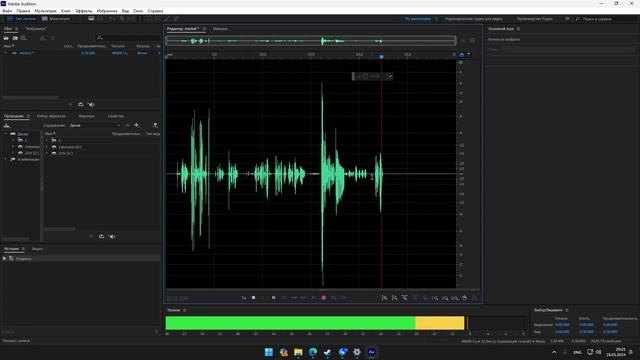Switch to the Видео tab
The height and width of the screenshot is (360, 640).
pyautogui.click(x=37, y=249)
